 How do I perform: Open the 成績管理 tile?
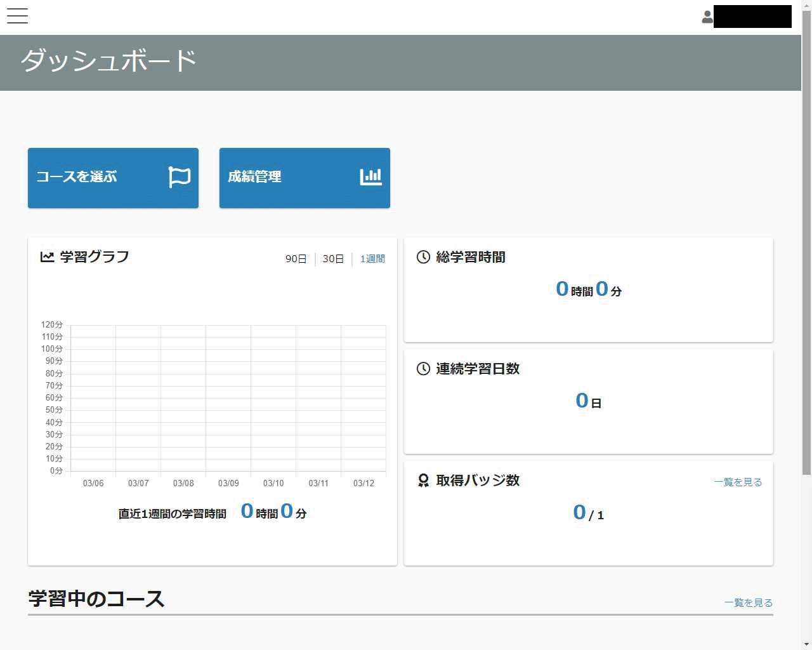tap(304, 178)
